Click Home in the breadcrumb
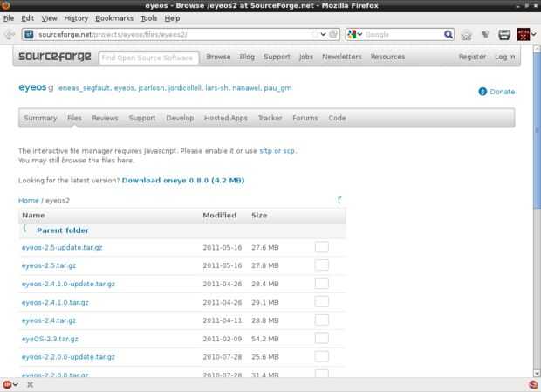 point(28,201)
